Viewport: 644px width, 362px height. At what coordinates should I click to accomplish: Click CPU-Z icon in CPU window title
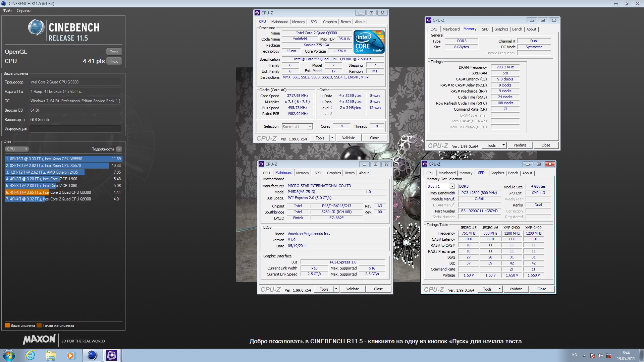click(x=257, y=13)
